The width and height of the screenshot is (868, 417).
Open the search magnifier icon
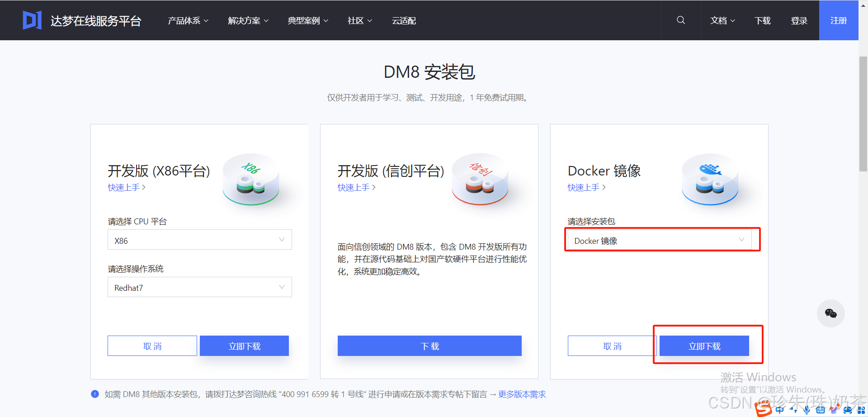tap(681, 20)
